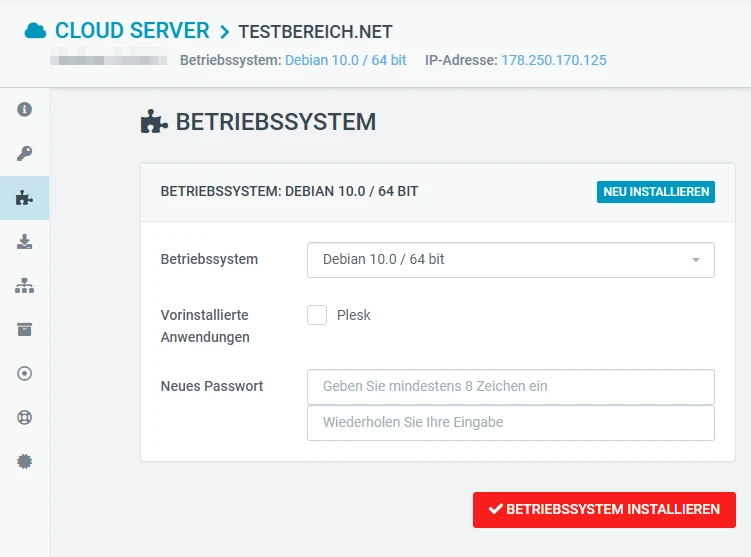751x557 pixels.
Task: Open the Betriebssystem dropdown
Action: point(510,259)
